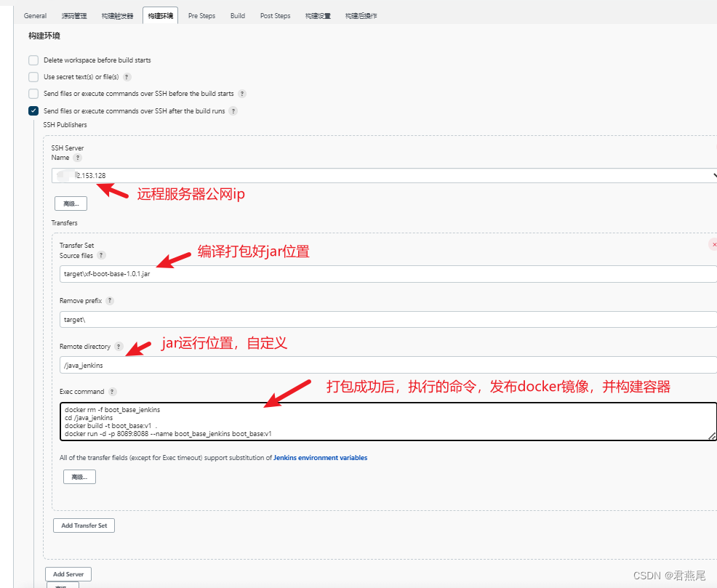Open help for SSH Server Name
Viewport: 717px width, 588px height.
tap(78, 158)
